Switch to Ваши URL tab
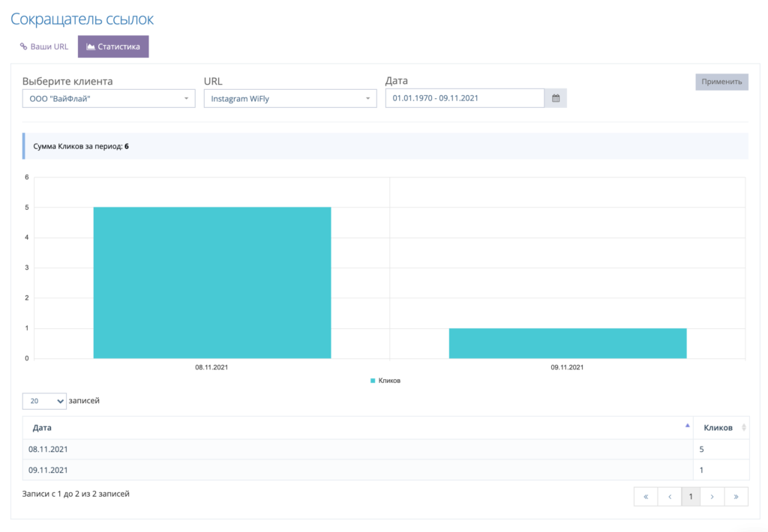This screenshot has width=768, height=532. pos(44,46)
